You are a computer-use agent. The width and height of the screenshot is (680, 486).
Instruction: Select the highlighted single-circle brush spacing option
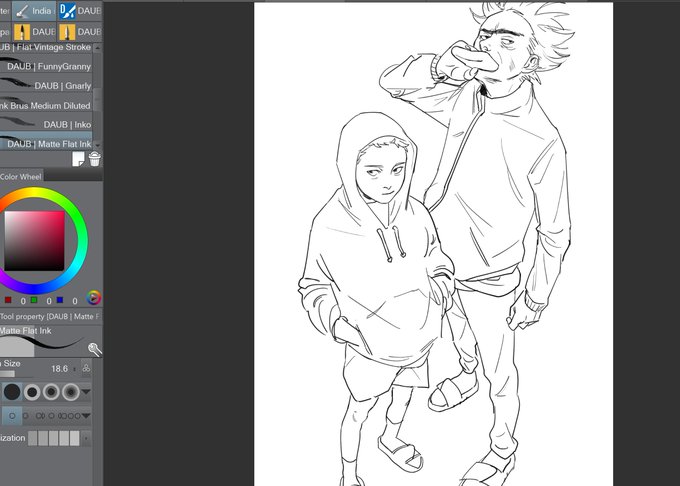tap(12, 416)
